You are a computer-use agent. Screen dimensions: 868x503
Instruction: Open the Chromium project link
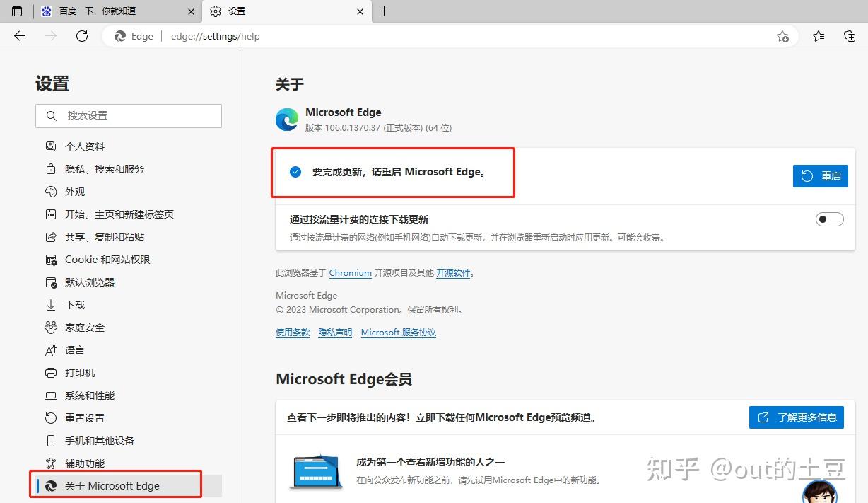coord(351,272)
